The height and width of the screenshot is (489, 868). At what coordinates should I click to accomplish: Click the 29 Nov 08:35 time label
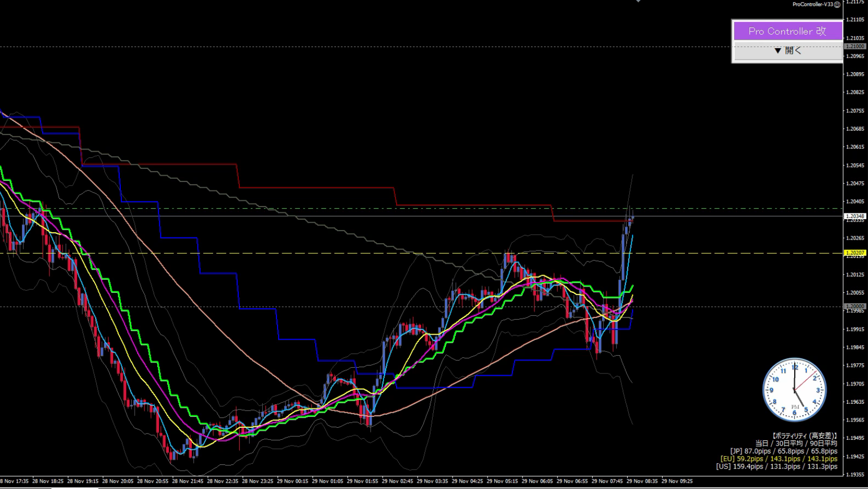pos(643,481)
